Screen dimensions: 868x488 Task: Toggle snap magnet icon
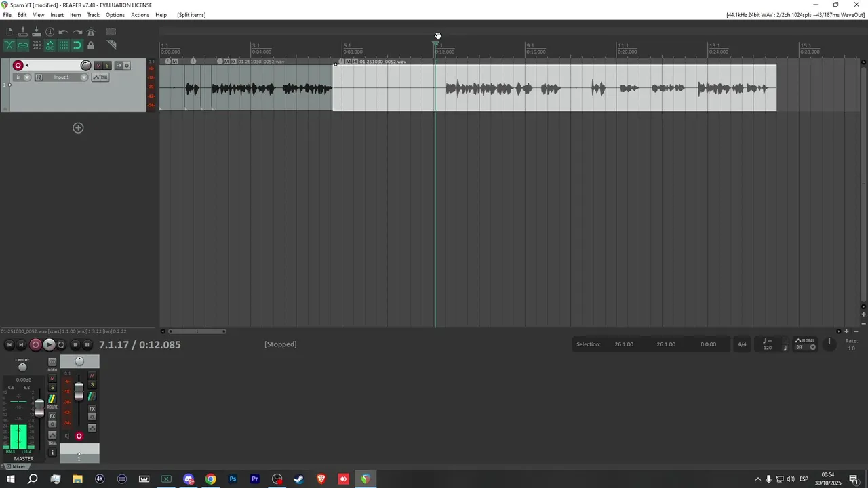tap(77, 45)
